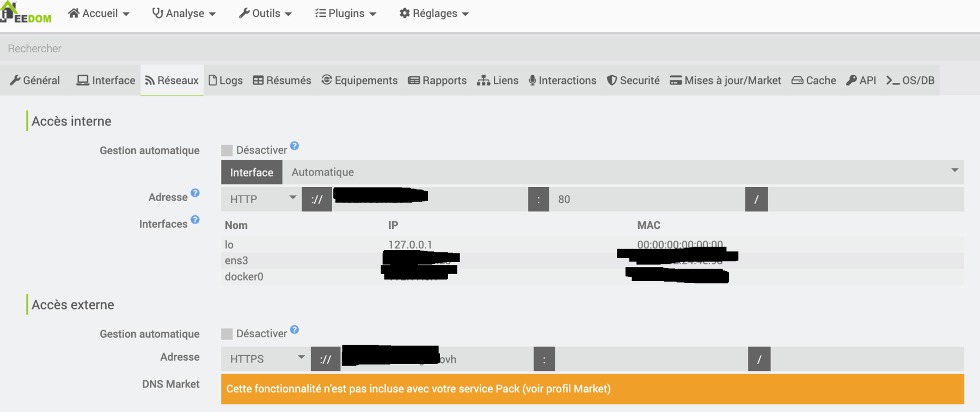Click the Rechercher search field

pyautogui.click(x=490, y=49)
